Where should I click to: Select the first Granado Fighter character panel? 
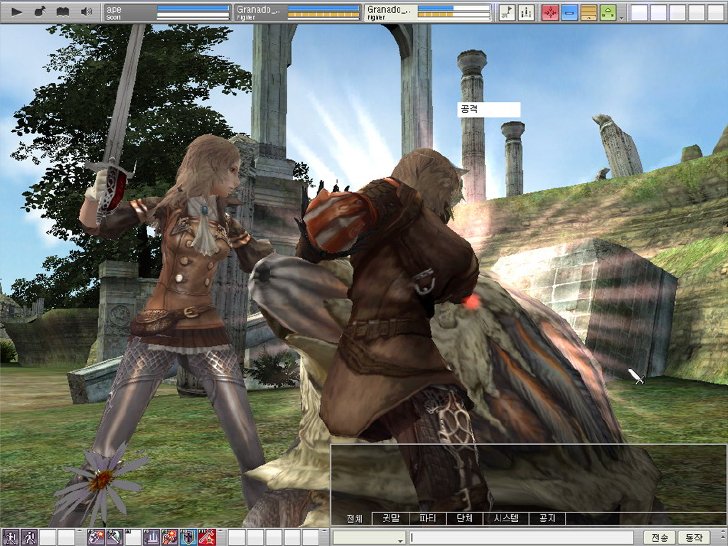(x=297, y=12)
